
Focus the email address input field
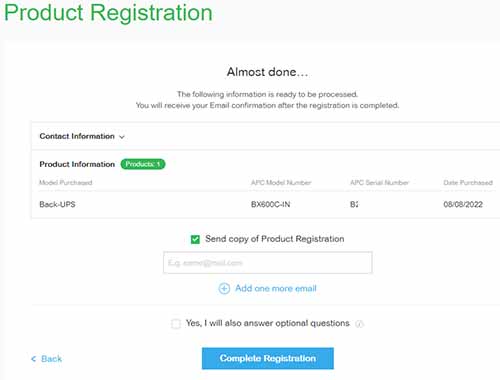268,263
